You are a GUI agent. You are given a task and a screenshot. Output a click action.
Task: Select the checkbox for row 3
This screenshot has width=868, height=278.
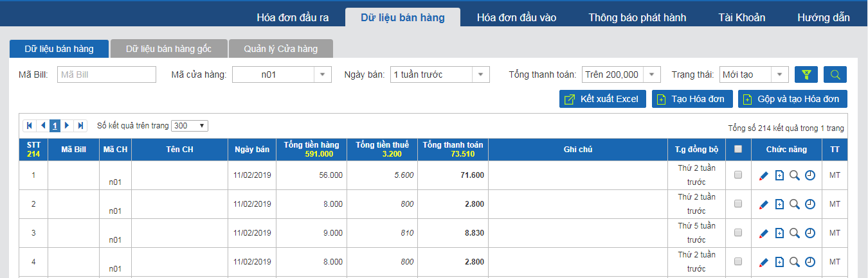pyautogui.click(x=738, y=232)
